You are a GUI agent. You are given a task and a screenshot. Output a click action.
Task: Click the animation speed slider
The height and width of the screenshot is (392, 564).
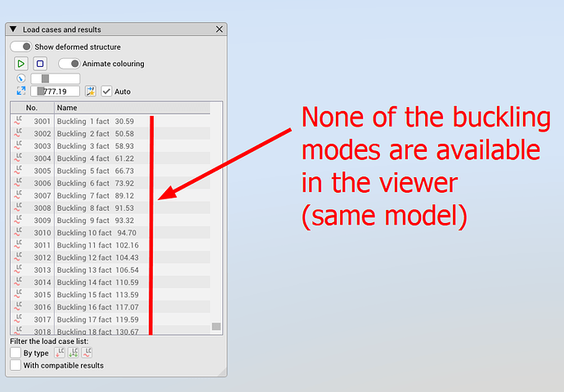[55, 78]
